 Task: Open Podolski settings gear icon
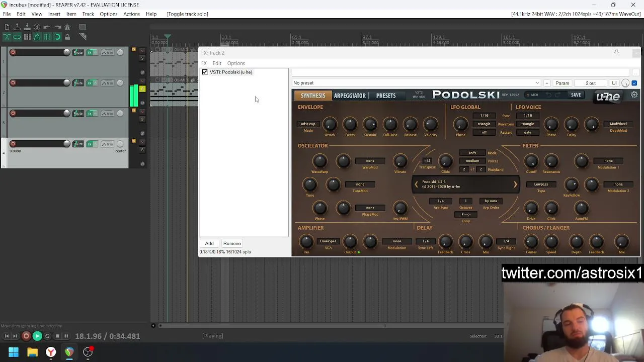pos(634,95)
